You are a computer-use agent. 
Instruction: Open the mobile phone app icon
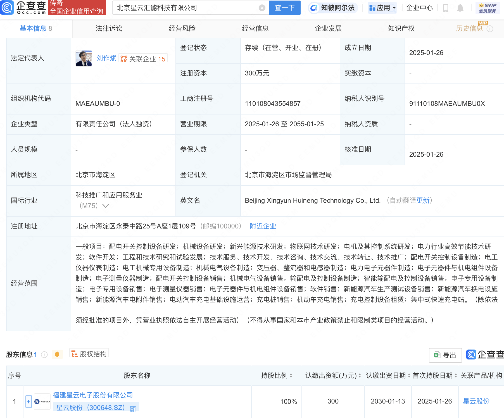[446, 8]
